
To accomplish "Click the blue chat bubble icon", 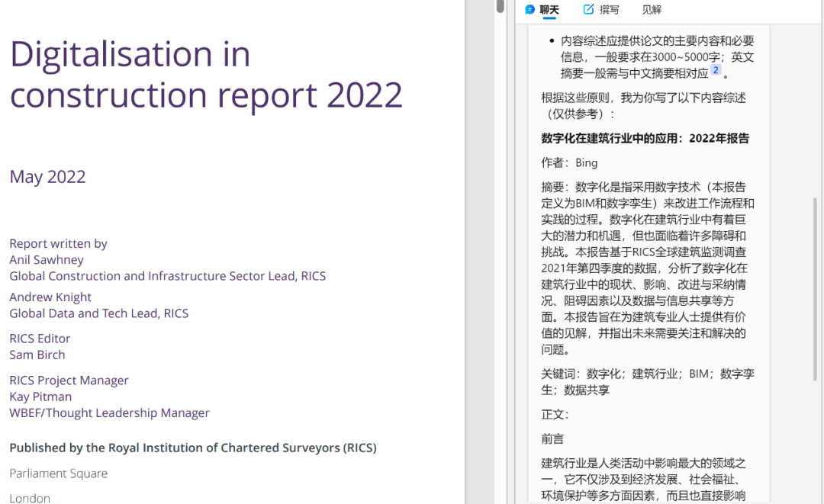I will pyautogui.click(x=529, y=9).
